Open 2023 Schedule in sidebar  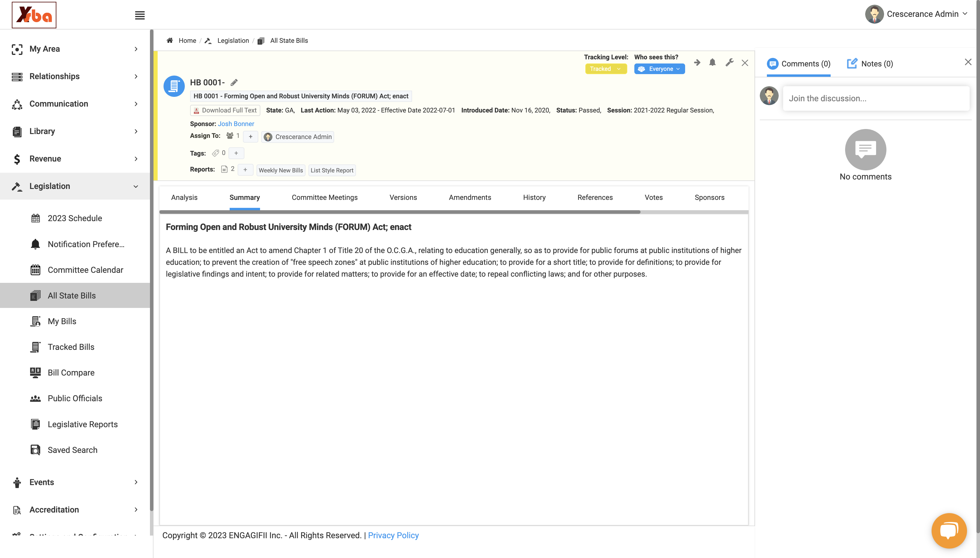pos(75,218)
